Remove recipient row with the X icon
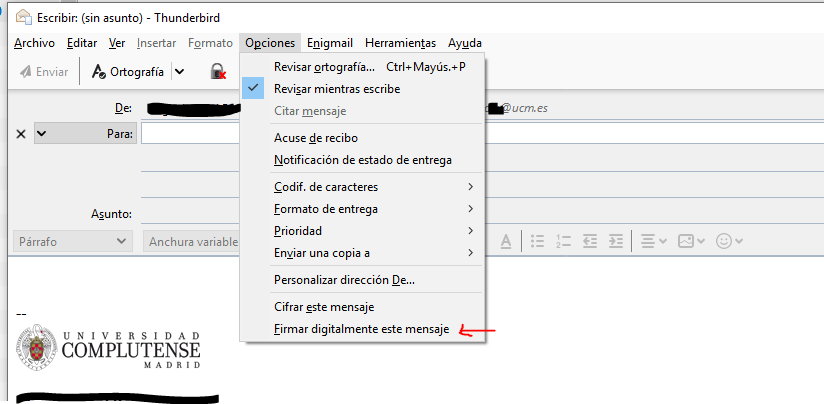This screenshot has height=404, width=824. 21,133
